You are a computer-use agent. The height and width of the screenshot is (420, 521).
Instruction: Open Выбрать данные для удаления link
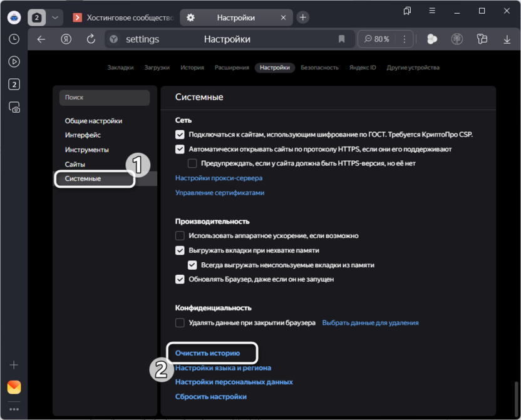(x=370, y=323)
